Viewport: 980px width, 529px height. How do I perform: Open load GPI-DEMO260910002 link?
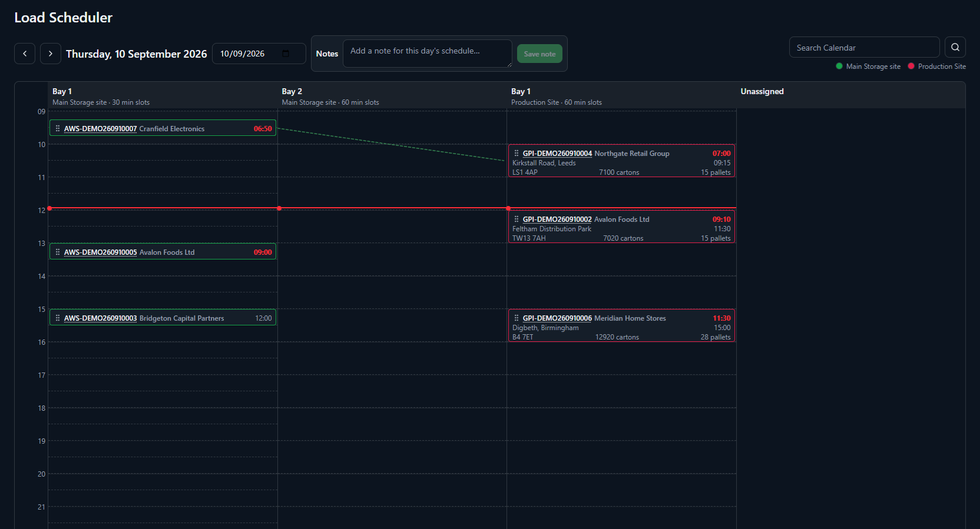(557, 219)
